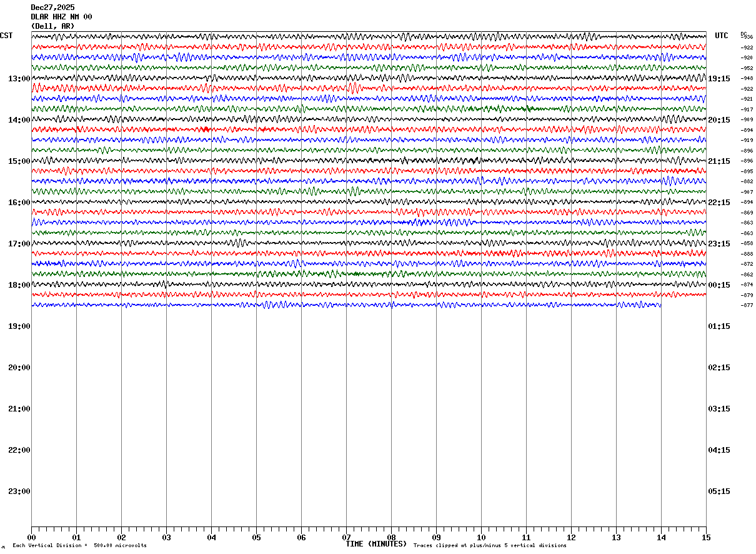Click the 05 minute tick label

coord(256,538)
